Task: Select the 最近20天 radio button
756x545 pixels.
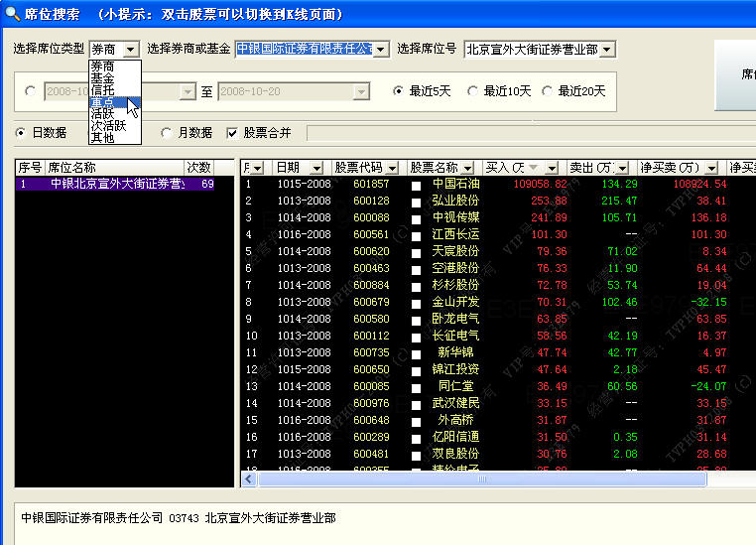Action: pyautogui.click(x=547, y=91)
